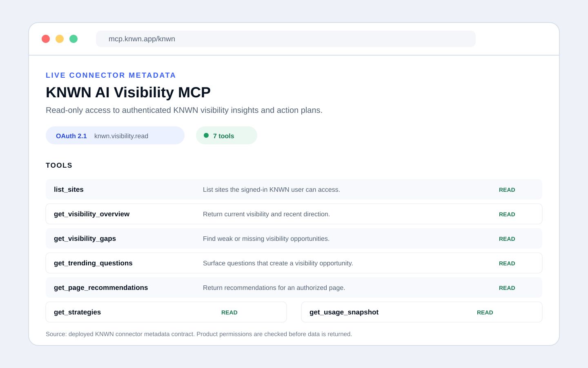
Task: Click READ label in get_trending_questions row
Action: (x=507, y=263)
